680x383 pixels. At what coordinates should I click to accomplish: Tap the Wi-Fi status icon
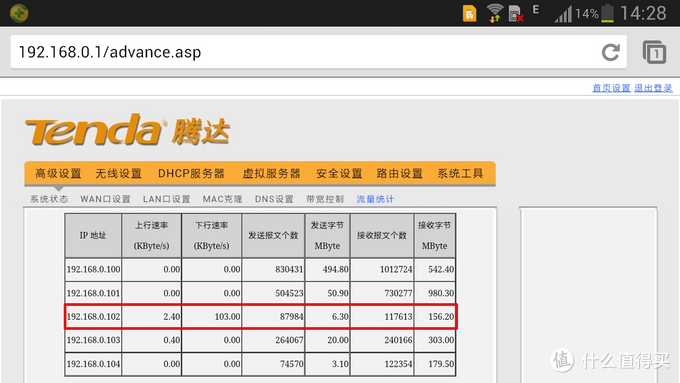494,13
